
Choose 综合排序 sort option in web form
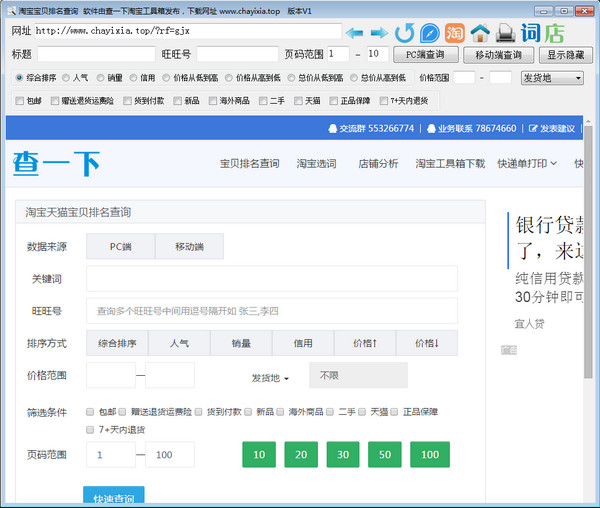(x=117, y=343)
